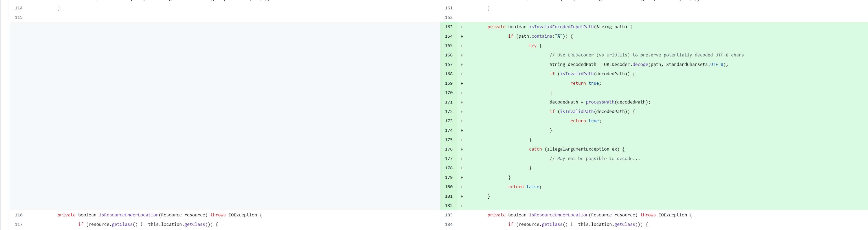Select line number 176 in the right pane
This screenshot has height=230, width=868.
coord(448,149)
